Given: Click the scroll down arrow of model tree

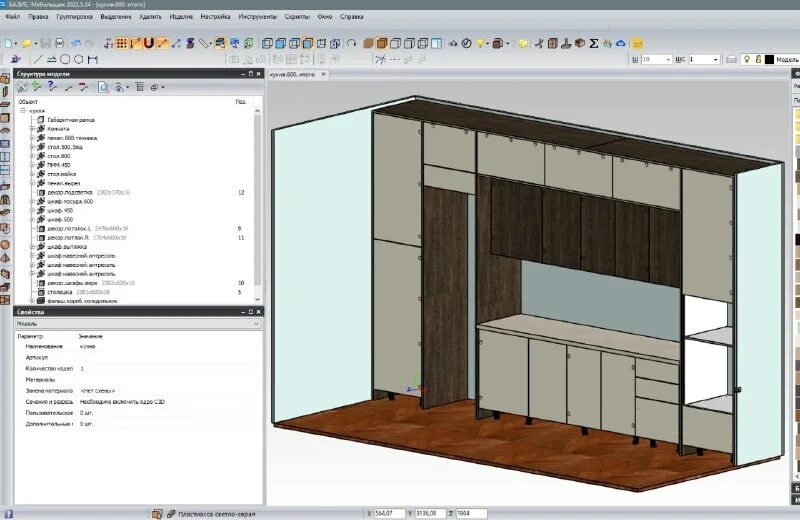Looking at the screenshot, I should (258, 300).
